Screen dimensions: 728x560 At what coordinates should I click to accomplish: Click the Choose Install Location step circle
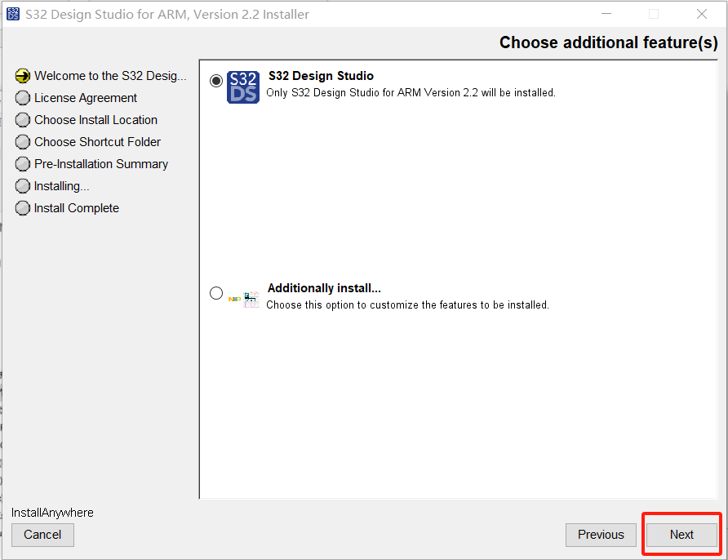pos(22,120)
